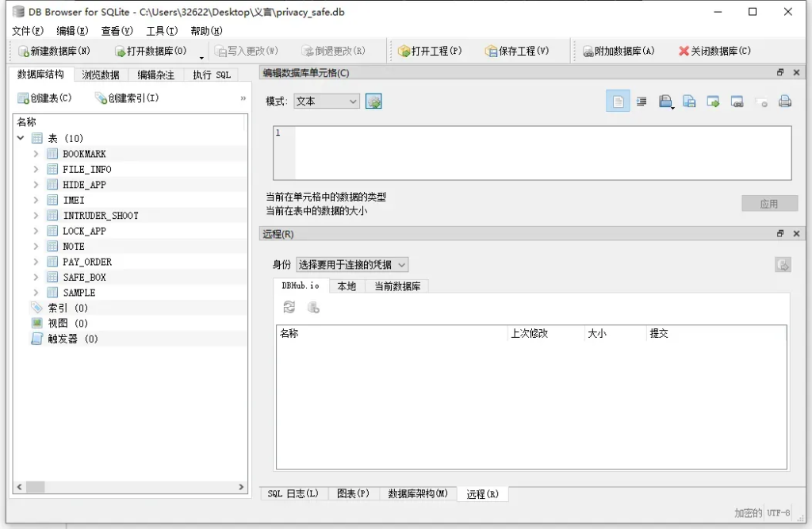Click the 应用 (Apply) button
This screenshot has height=529, width=812.
point(769,204)
